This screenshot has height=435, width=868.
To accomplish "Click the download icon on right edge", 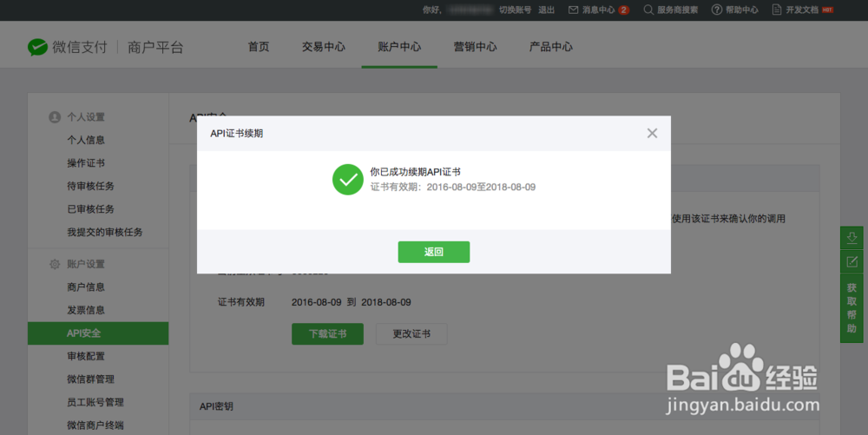I will click(852, 238).
